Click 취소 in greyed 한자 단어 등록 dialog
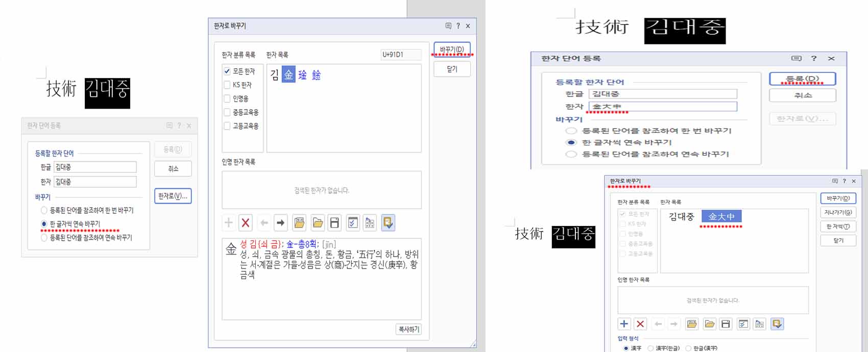This screenshot has width=868, height=352. point(173,169)
